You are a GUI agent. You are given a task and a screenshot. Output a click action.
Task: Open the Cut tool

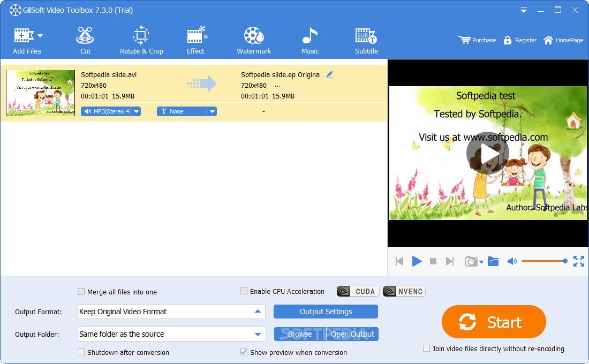click(85, 41)
